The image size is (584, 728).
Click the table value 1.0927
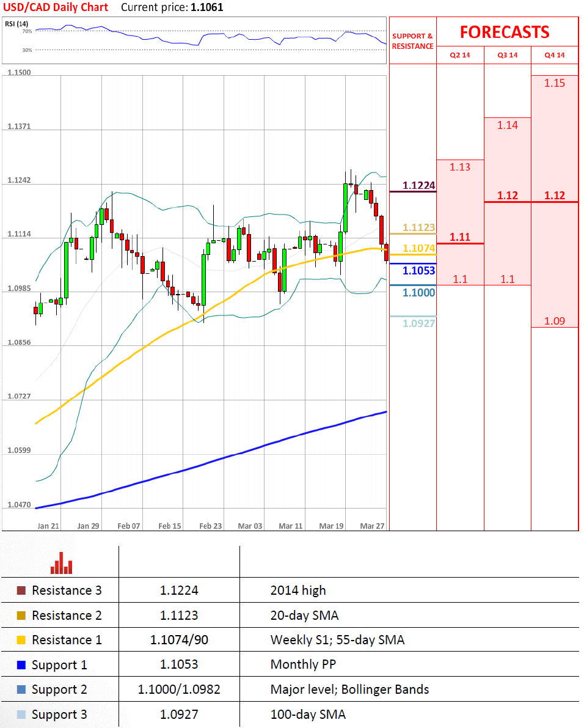tap(179, 715)
